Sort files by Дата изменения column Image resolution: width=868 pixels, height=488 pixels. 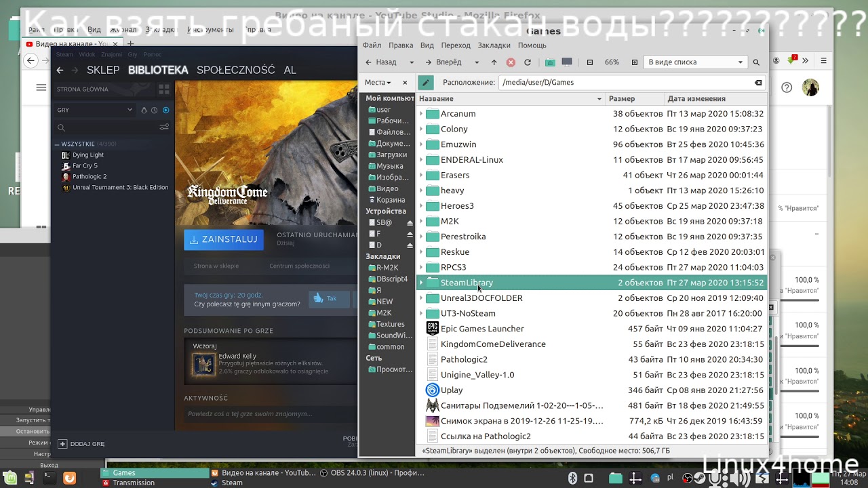(x=715, y=99)
